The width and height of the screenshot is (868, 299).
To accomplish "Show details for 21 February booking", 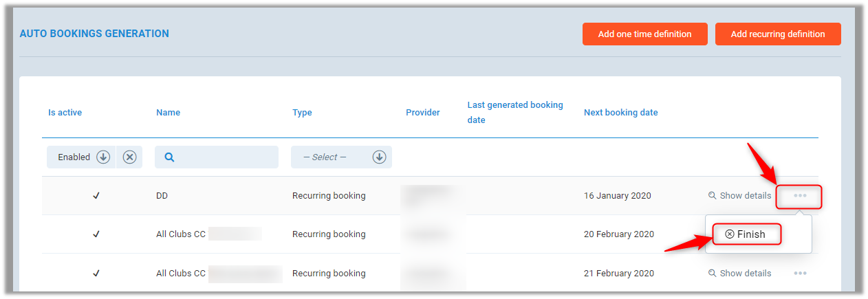I will point(739,274).
